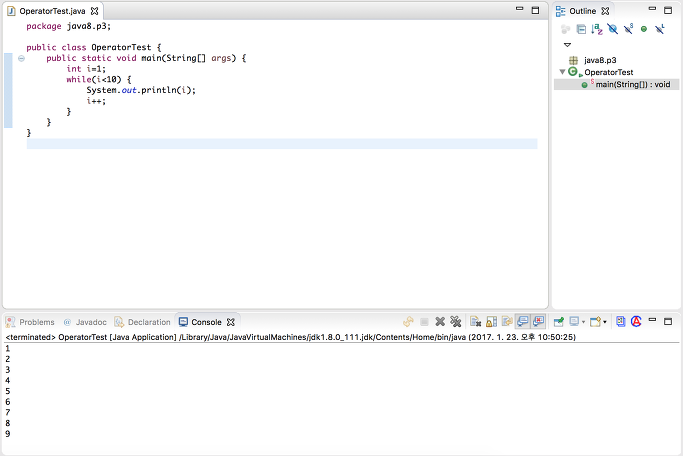Select the Console tab
This screenshot has height=456, width=683.
click(x=206, y=322)
